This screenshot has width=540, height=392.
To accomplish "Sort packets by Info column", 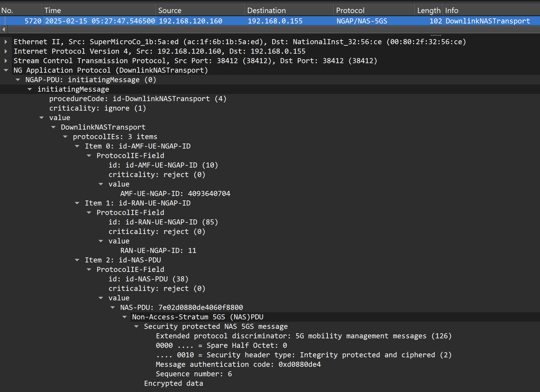I will pos(492,10).
